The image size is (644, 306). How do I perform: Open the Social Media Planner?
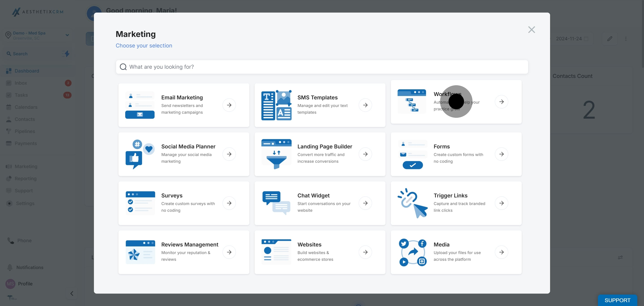coord(188,154)
